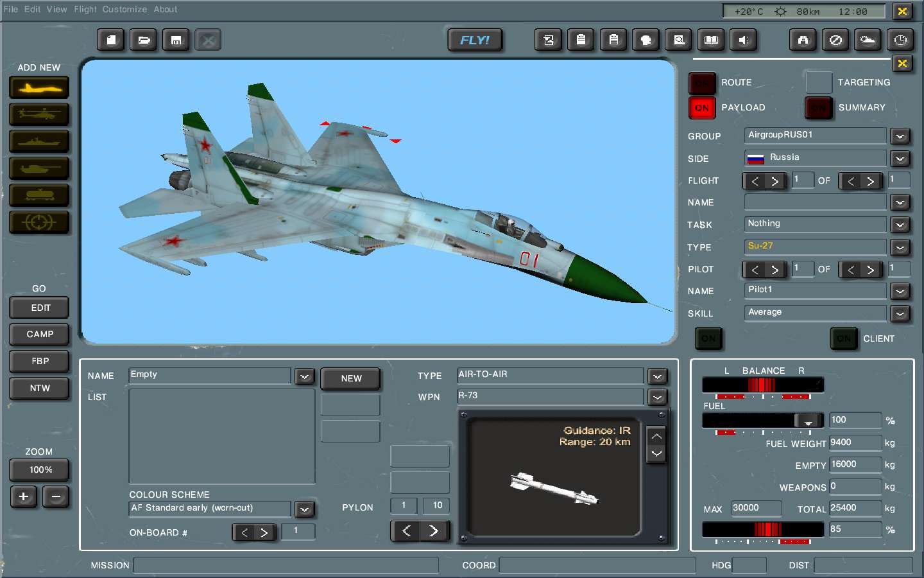Open the File menu
The width and height of the screenshot is (924, 578).
point(10,10)
